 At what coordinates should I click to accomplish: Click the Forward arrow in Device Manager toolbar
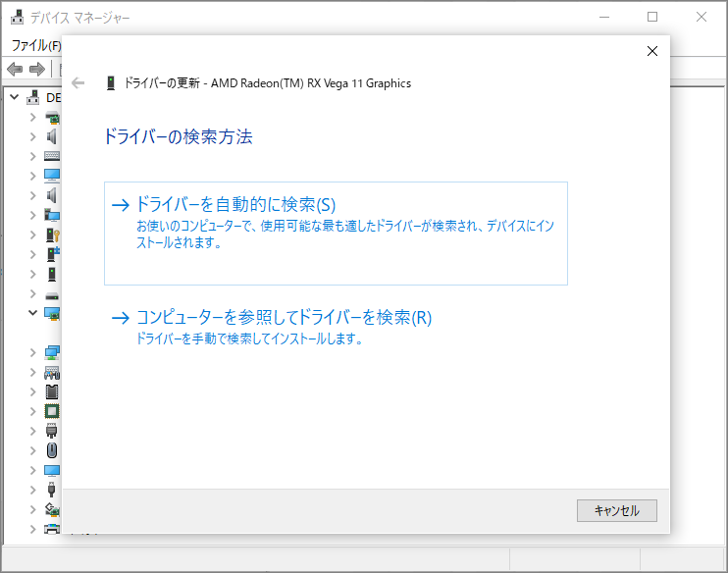point(37,70)
